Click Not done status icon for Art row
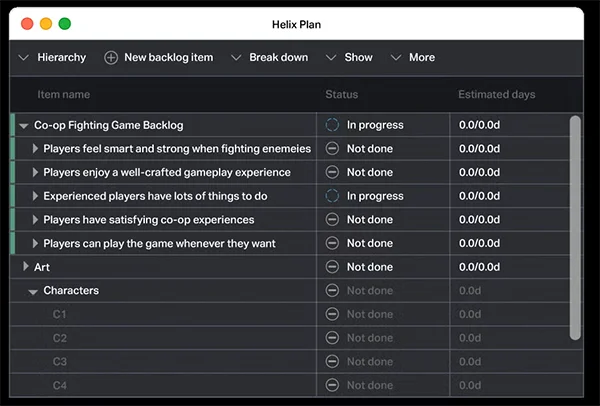 click(332, 267)
